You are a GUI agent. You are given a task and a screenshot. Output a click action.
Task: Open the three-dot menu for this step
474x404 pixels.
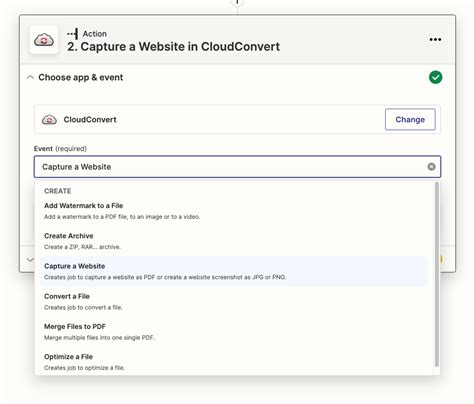coord(435,40)
